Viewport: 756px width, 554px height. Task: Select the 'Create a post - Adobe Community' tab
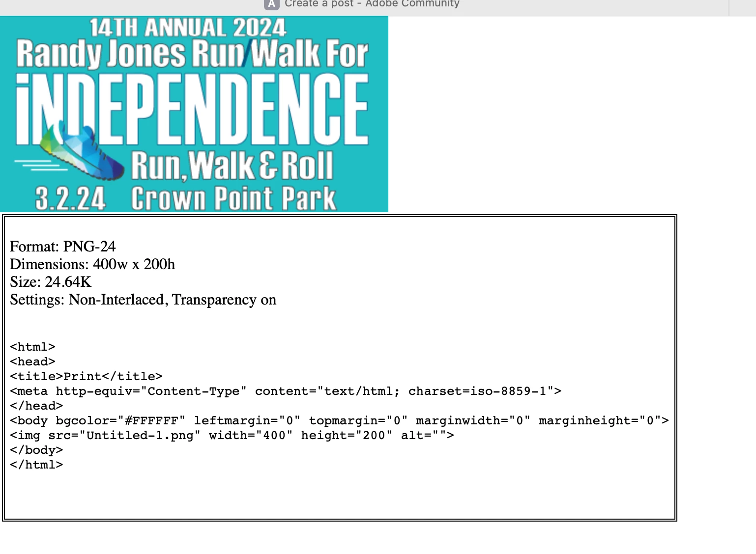pyautogui.click(x=362, y=4)
